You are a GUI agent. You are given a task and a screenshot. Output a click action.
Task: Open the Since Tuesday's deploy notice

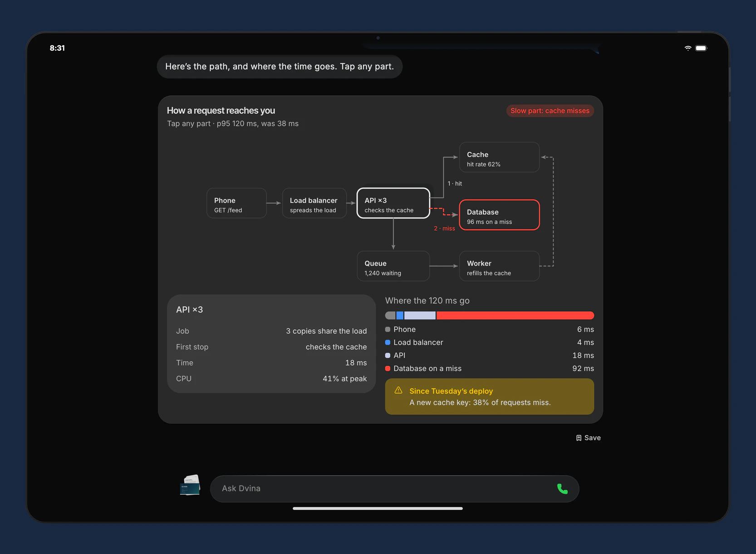[x=490, y=396]
